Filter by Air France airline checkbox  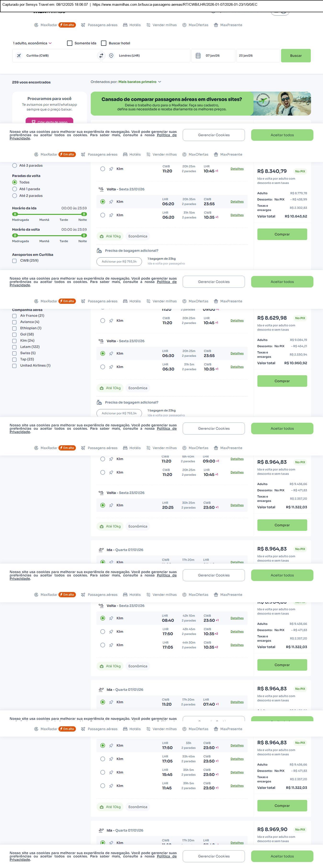tap(14, 316)
